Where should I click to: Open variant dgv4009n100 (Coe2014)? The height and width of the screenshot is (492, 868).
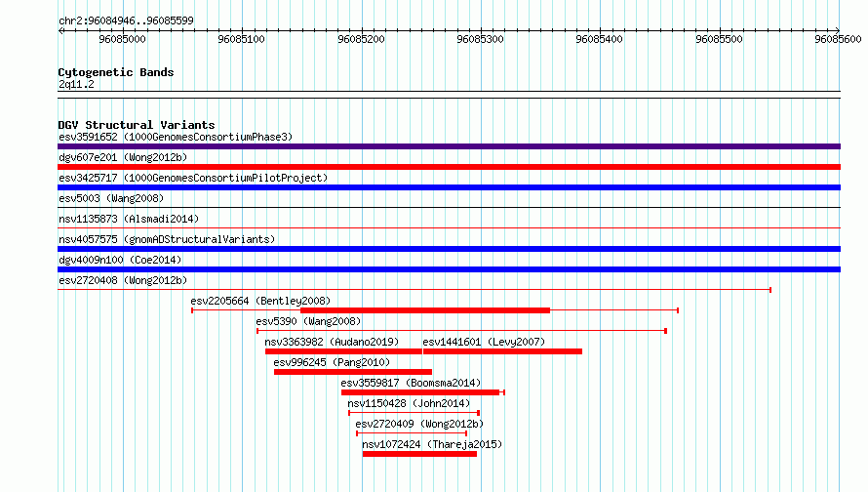pos(120,260)
